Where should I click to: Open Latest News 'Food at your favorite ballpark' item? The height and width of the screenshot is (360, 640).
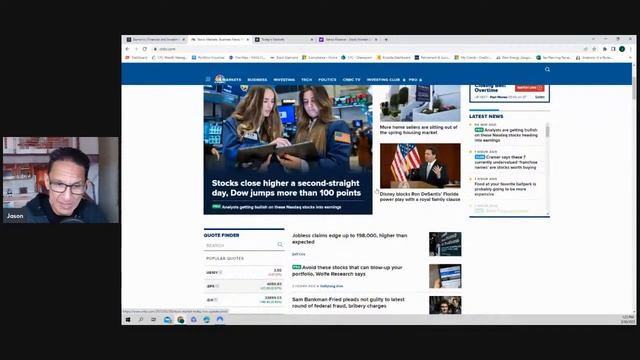505,189
